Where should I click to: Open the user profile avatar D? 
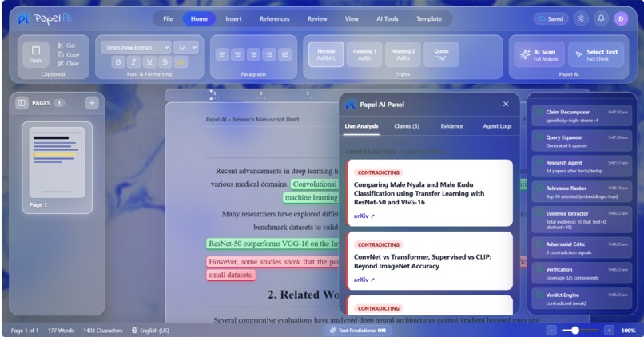pyautogui.click(x=621, y=19)
